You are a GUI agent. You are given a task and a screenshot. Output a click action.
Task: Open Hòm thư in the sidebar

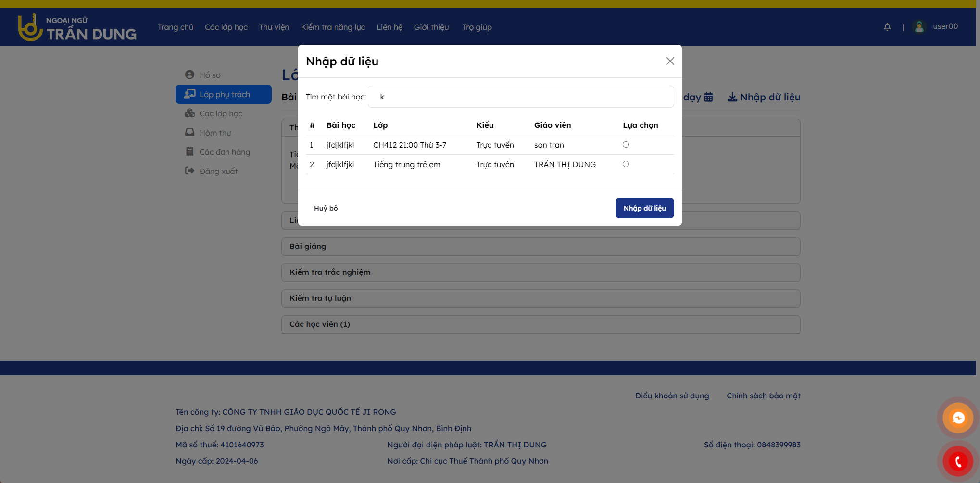coord(215,133)
